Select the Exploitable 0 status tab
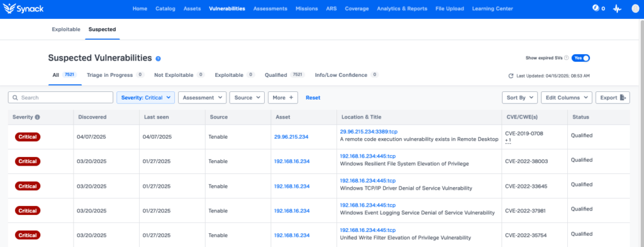The height and width of the screenshot is (247, 644). pos(235,76)
